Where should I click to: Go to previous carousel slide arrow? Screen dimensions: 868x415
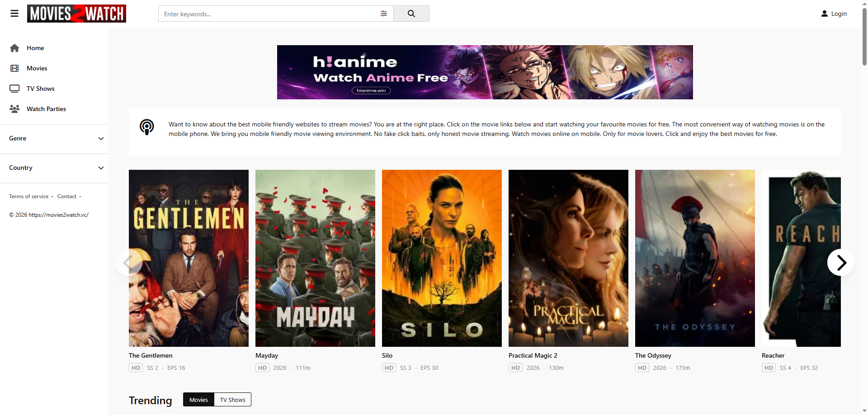tap(129, 262)
